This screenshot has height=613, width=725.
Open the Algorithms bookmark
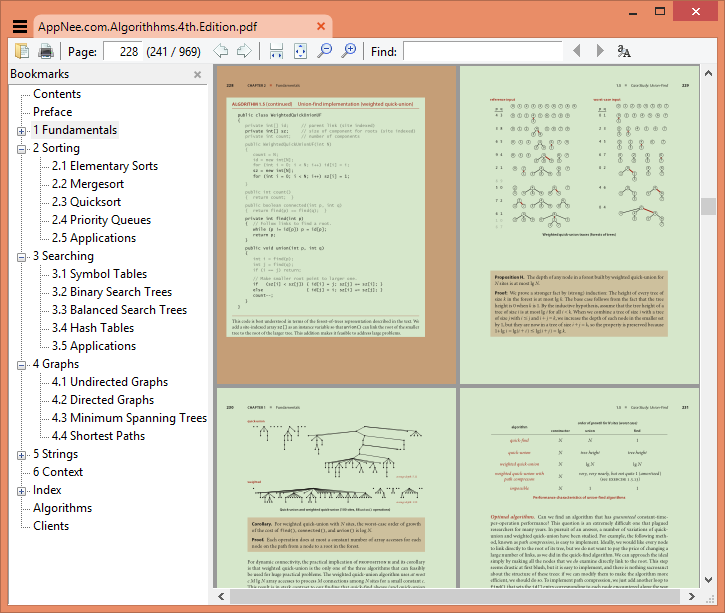pyautogui.click(x=62, y=509)
